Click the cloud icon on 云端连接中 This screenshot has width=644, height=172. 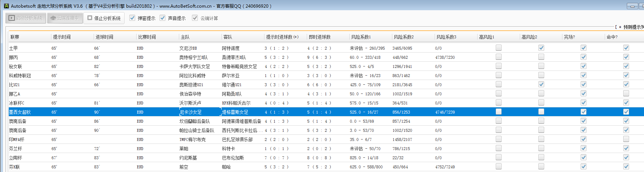click(53, 18)
